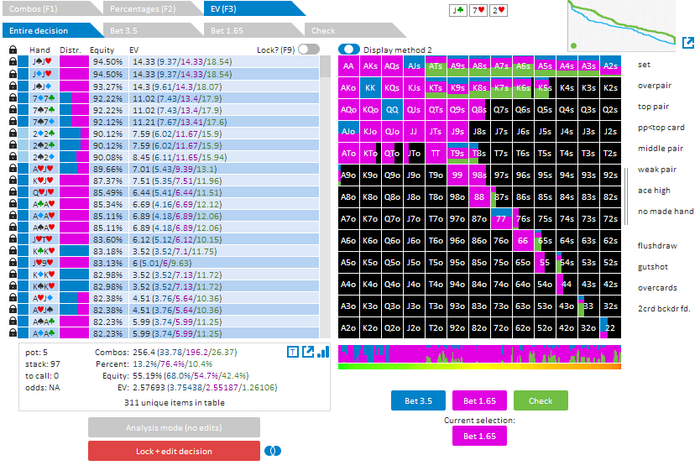Click the lock icon for A♦A♣
The width and height of the screenshot is (700, 476).
coord(13,333)
